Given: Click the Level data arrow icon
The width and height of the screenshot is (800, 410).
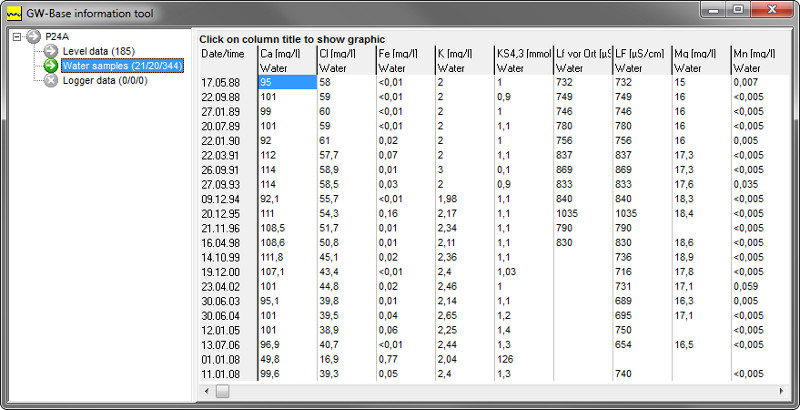Looking at the screenshot, I should click(51, 51).
